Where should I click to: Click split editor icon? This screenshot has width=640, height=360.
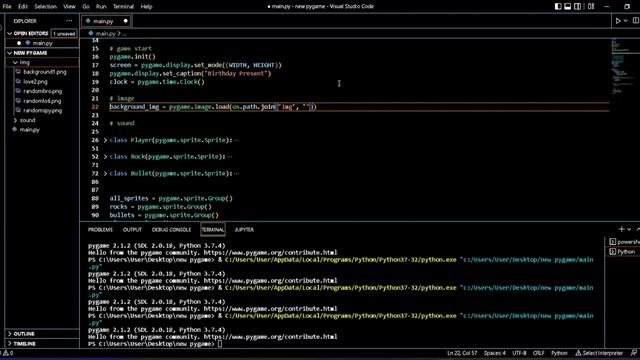(636, 21)
